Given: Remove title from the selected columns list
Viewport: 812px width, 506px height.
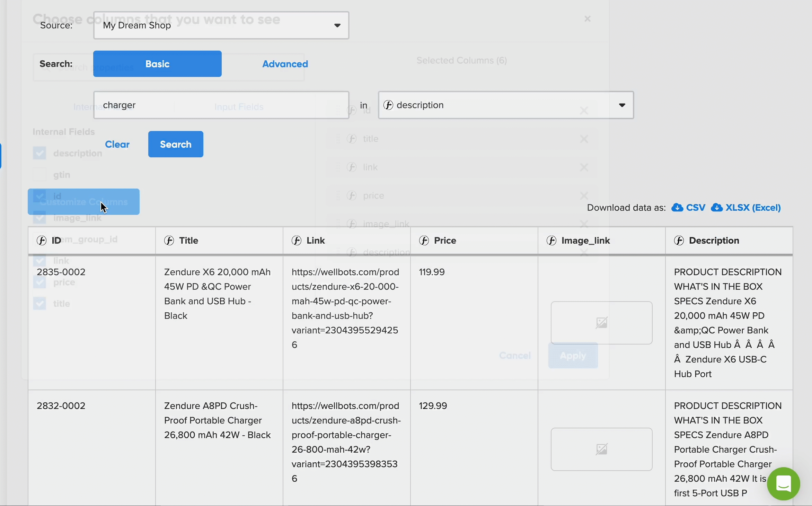Looking at the screenshot, I should 584,139.
